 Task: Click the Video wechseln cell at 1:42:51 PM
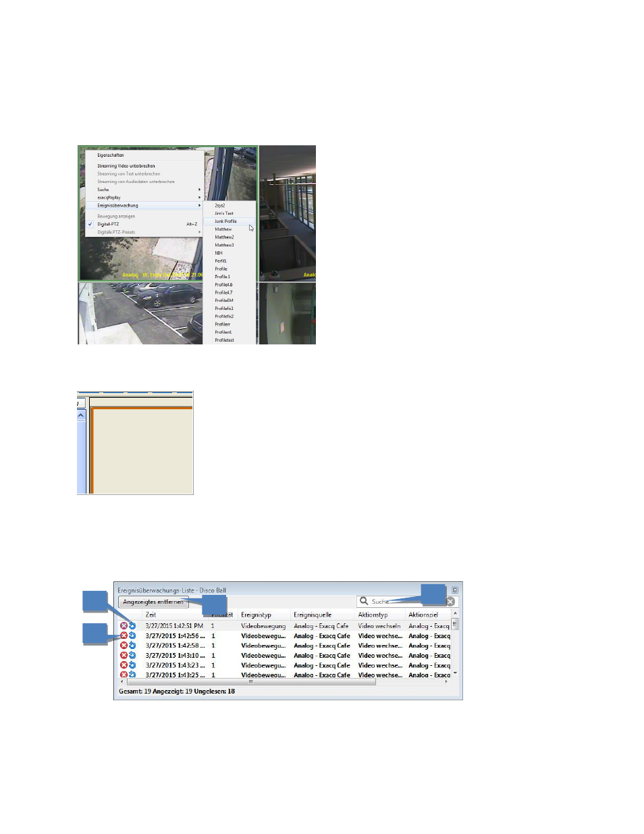coord(379,626)
